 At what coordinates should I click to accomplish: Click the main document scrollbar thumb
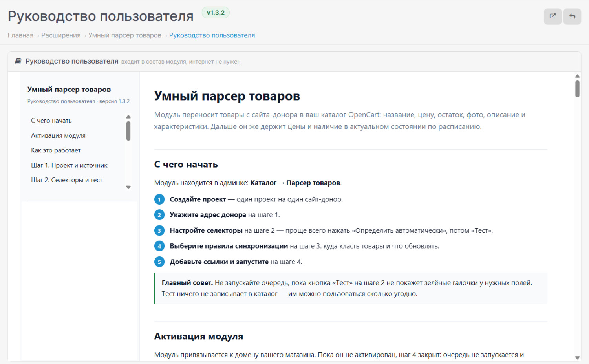pyautogui.click(x=577, y=89)
